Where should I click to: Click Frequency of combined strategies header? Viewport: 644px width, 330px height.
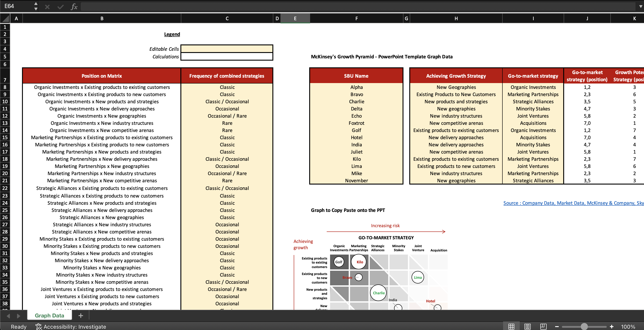point(227,76)
